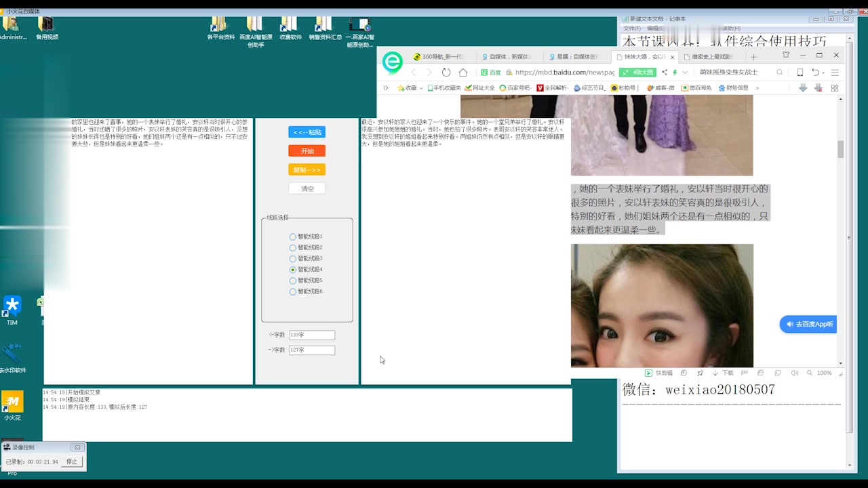Open the 微百阅免 bookmark
Screen dimensions: 868x488
click(x=698, y=88)
